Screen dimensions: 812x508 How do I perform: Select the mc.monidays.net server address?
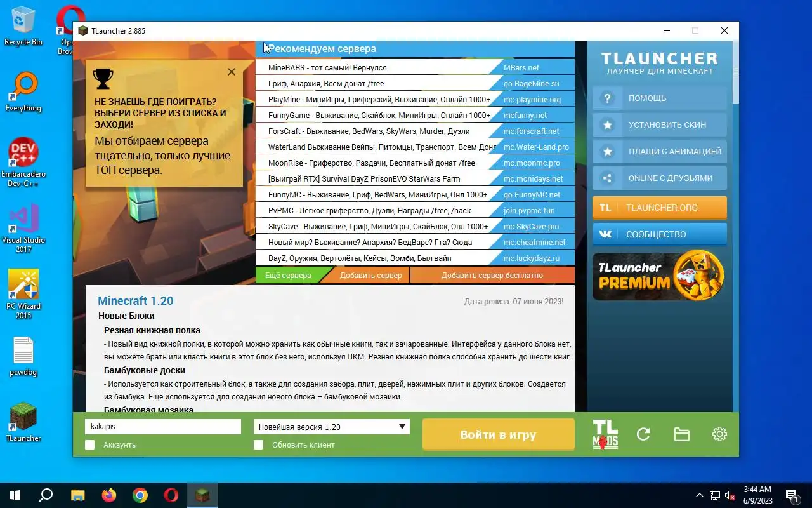pyautogui.click(x=533, y=179)
